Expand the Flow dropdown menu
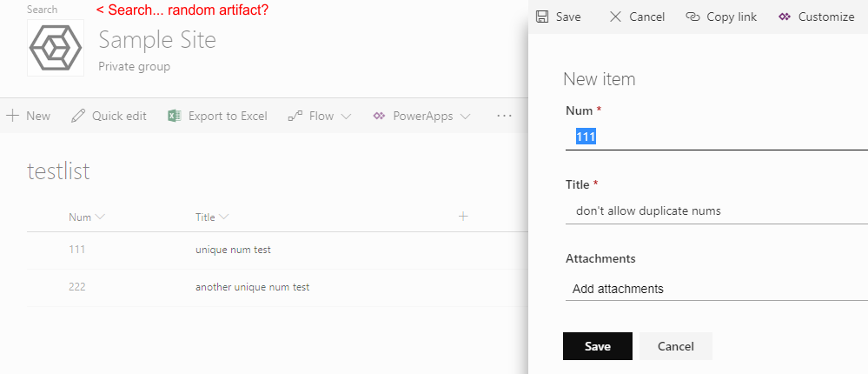 (346, 117)
